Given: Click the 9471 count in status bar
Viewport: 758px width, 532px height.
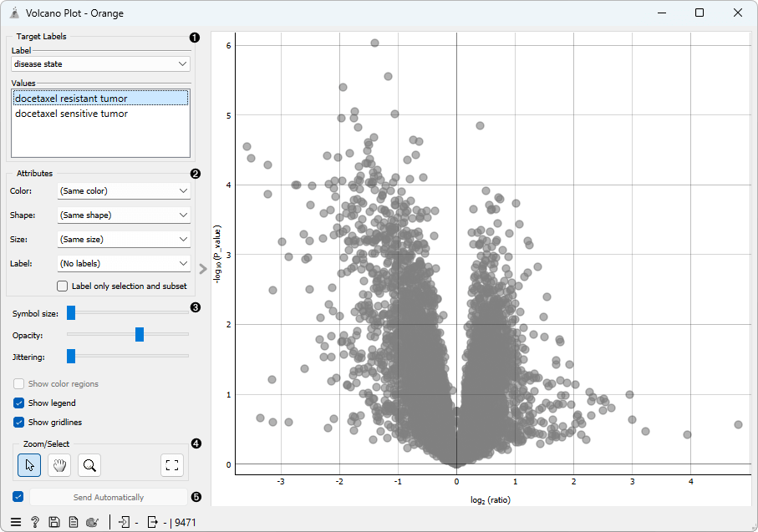Looking at the screenshot, I should [186, 522].
